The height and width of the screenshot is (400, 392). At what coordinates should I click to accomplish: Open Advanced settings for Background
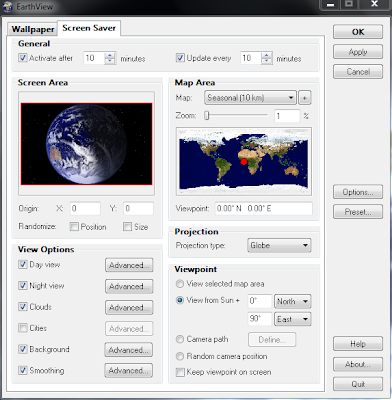129,350
